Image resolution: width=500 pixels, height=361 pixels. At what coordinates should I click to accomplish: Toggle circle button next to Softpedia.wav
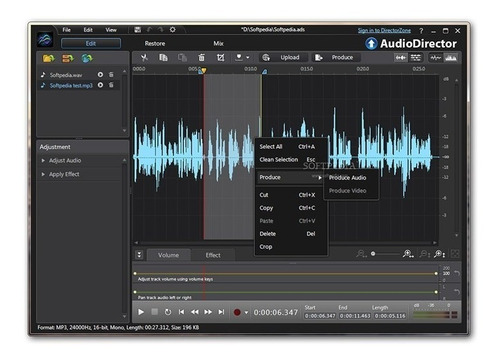click(100, 75)
